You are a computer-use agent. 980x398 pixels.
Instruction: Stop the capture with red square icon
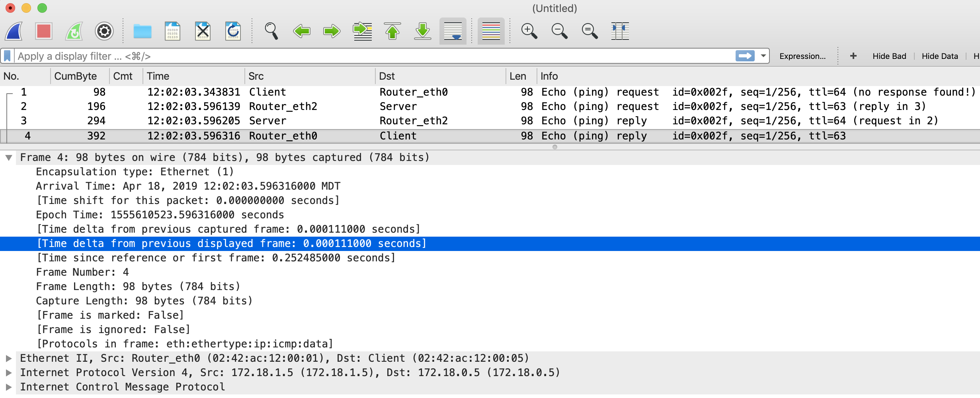44,31
